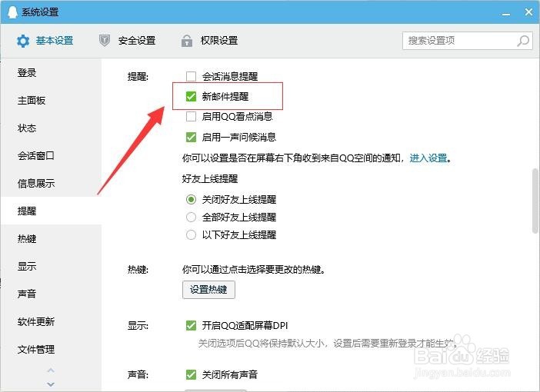The width and height of the screenshot is (540, 392).
Task: Uncheck 启用一声问候消息 checkbox
Action: pos(191,137)
